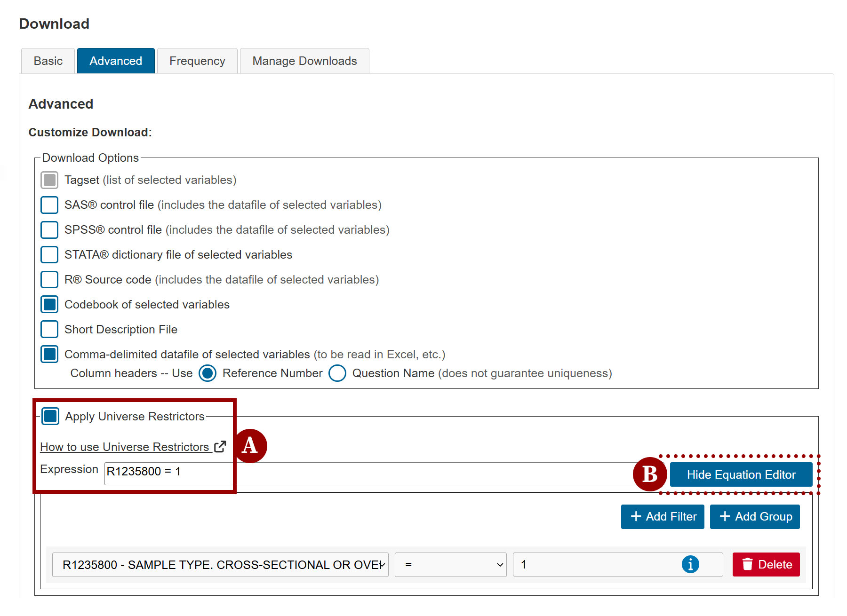Screen dimensions: 847x616
Task: Uncheck Codebook of selected variables
Action: tap(49, 305)
